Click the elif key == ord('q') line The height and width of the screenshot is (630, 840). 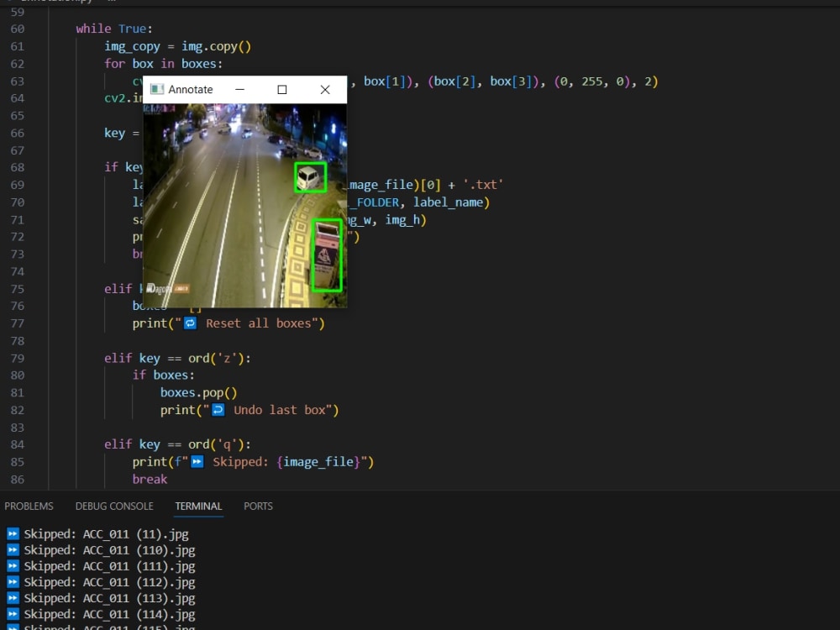tap(177, 444)
